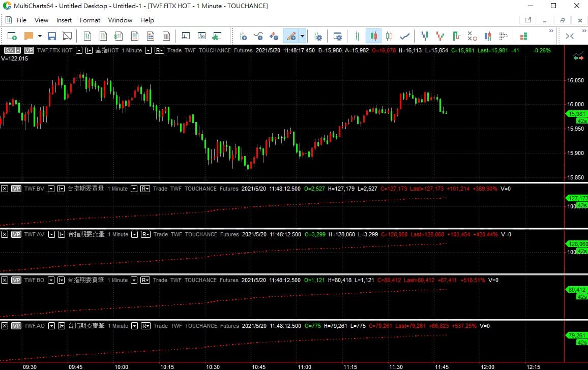Open the drawing tool dropdown arrow
The width and height of the screenshot is (588, 370).
point(302,36)
